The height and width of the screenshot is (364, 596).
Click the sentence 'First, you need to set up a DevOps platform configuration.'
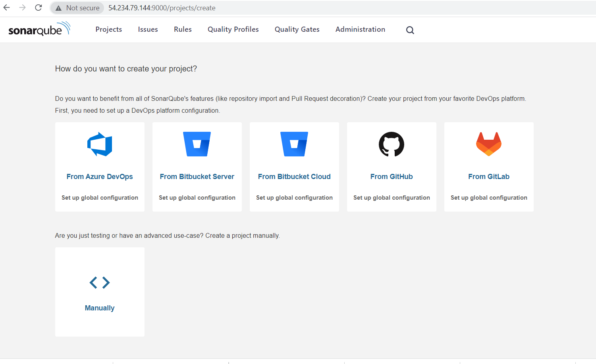(137, 111)
